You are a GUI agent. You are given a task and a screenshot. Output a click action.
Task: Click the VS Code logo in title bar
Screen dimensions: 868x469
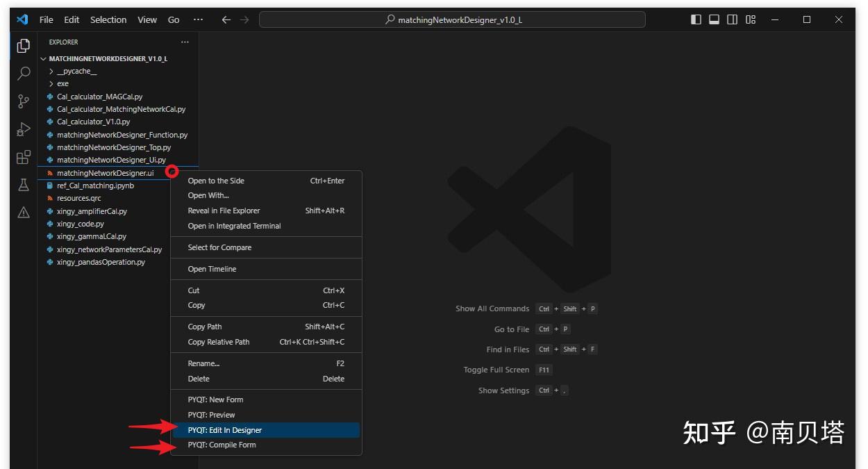point(22,19)
